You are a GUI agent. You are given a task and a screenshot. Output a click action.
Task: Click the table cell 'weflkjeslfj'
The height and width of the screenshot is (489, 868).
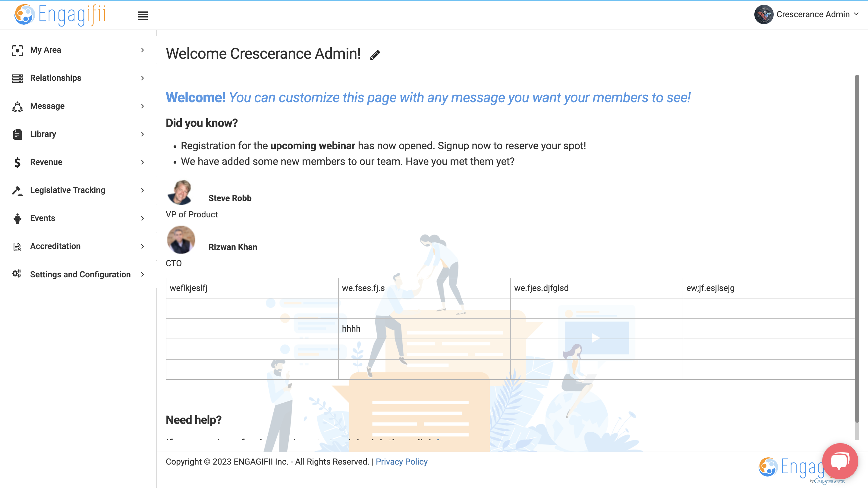coord(252,288)
